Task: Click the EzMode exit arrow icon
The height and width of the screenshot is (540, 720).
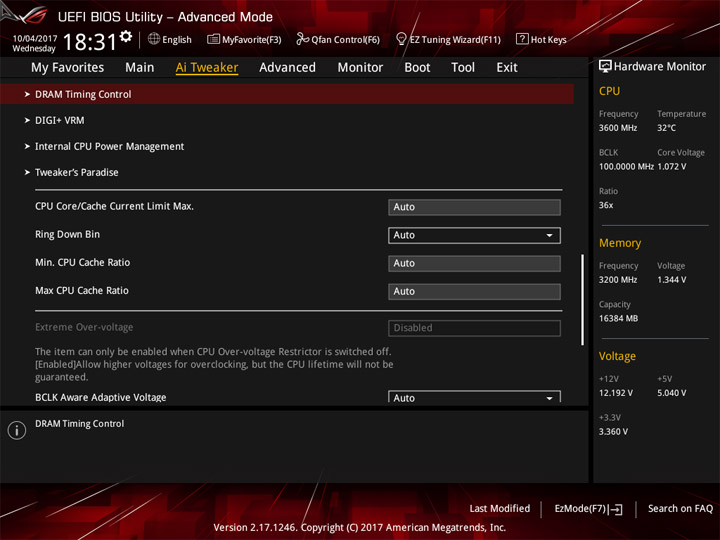Action: tap(616, 509)
